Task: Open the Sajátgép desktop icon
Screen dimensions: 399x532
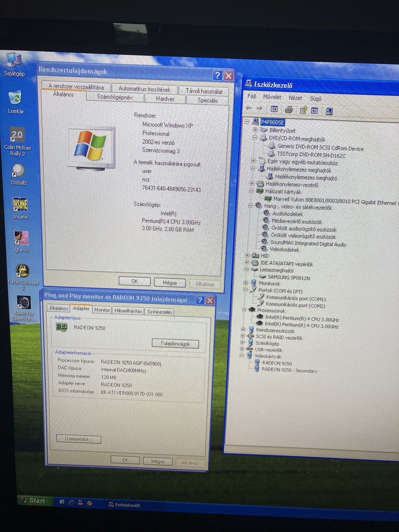Action: point(14,65)
